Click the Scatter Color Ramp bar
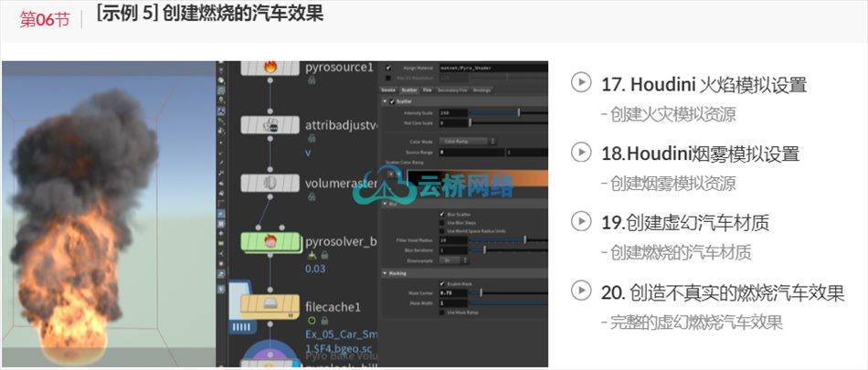868x370 pixels. [x=478, y=178]
